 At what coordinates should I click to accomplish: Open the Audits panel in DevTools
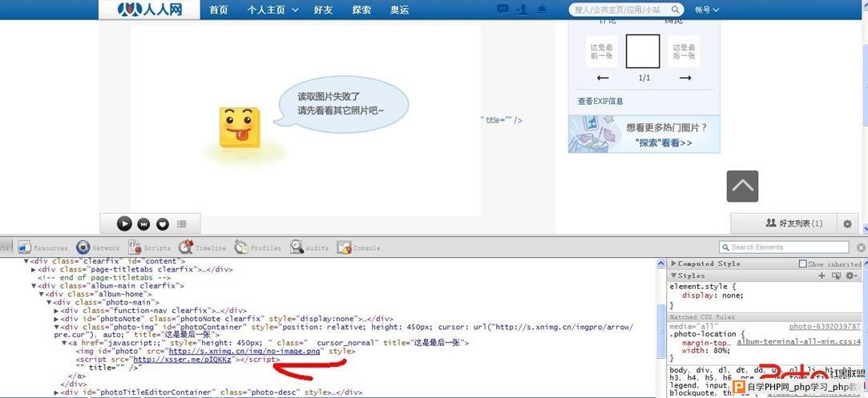309,247
